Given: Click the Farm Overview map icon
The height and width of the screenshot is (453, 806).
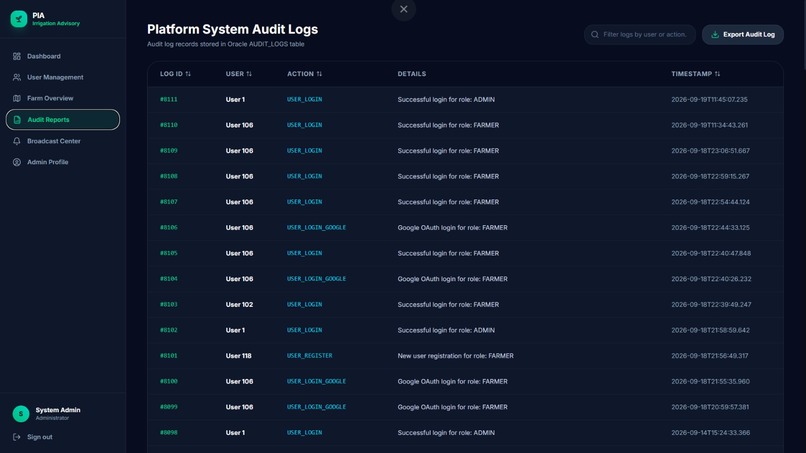Looking at the screenshot, I should (x=17, y=98).
